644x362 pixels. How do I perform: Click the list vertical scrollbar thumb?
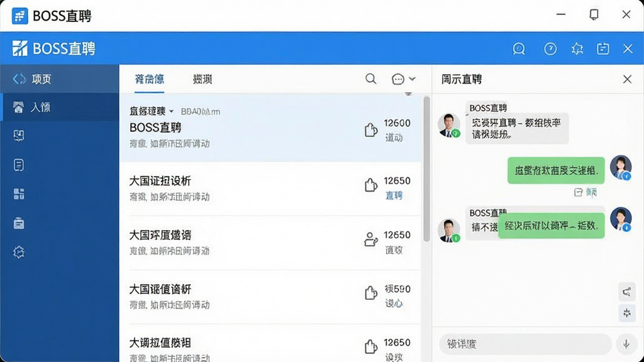426,169
